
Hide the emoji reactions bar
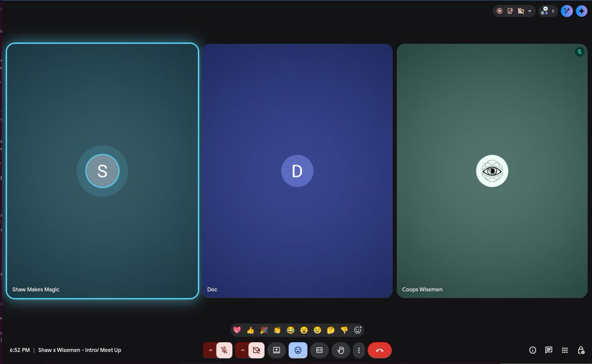(x=298, y=350)
